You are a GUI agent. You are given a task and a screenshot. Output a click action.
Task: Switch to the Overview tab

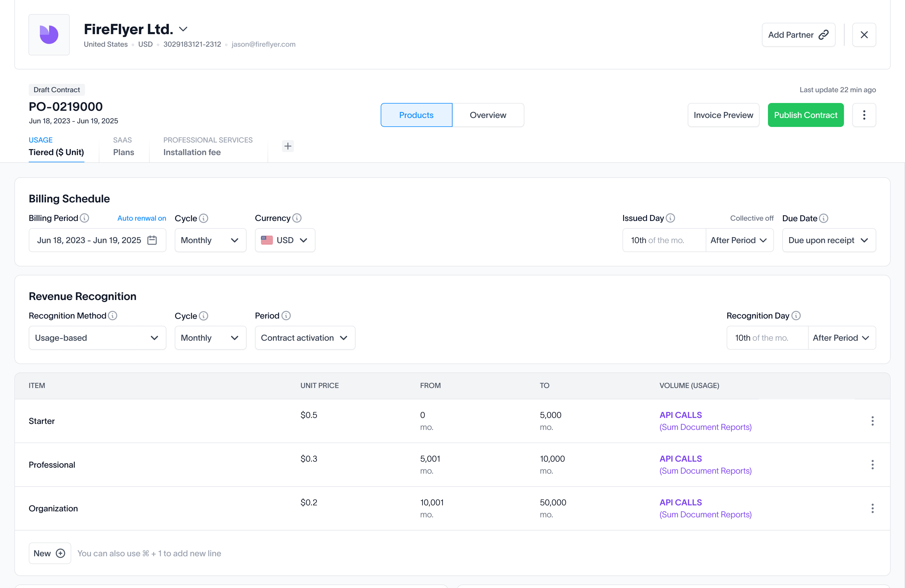[488, 115]
